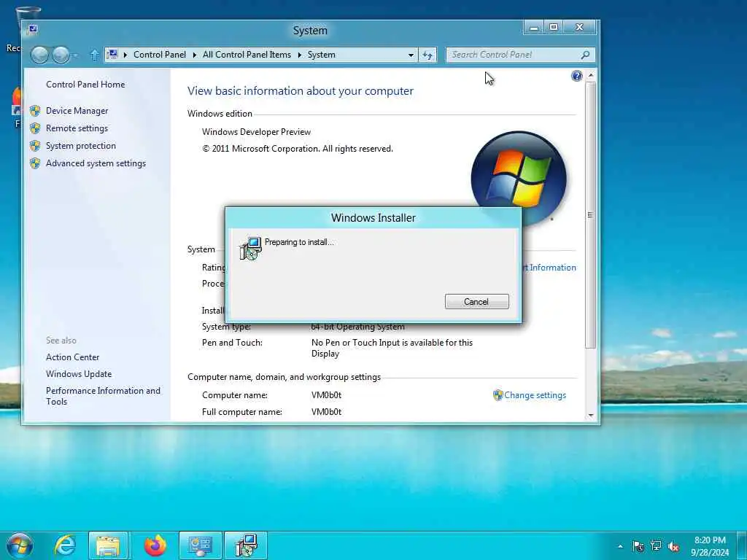Screen dimensions: 747x560
Task: Click the refresh button beside address bar
Action: (x=427, y=55)
